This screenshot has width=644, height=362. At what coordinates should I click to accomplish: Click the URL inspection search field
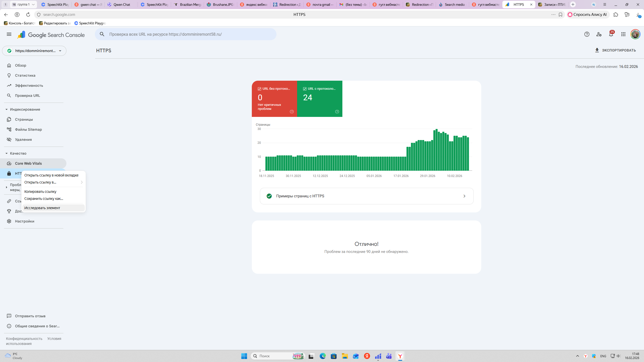click(x=186, y=34)
